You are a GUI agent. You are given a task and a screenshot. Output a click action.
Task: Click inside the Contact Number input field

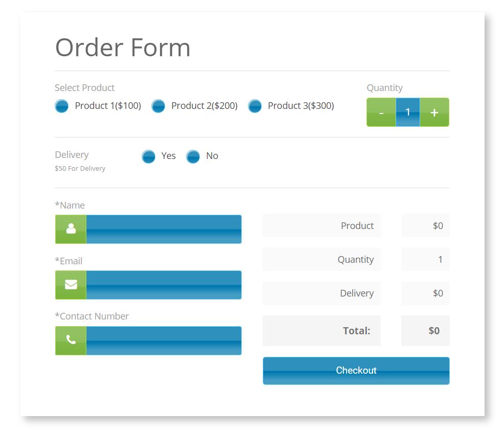point(164,340)
